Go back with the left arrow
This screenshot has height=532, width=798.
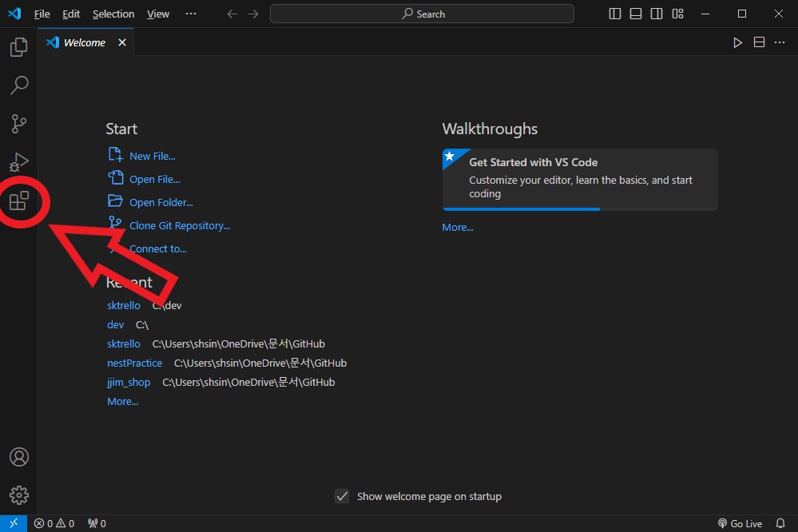232,14
